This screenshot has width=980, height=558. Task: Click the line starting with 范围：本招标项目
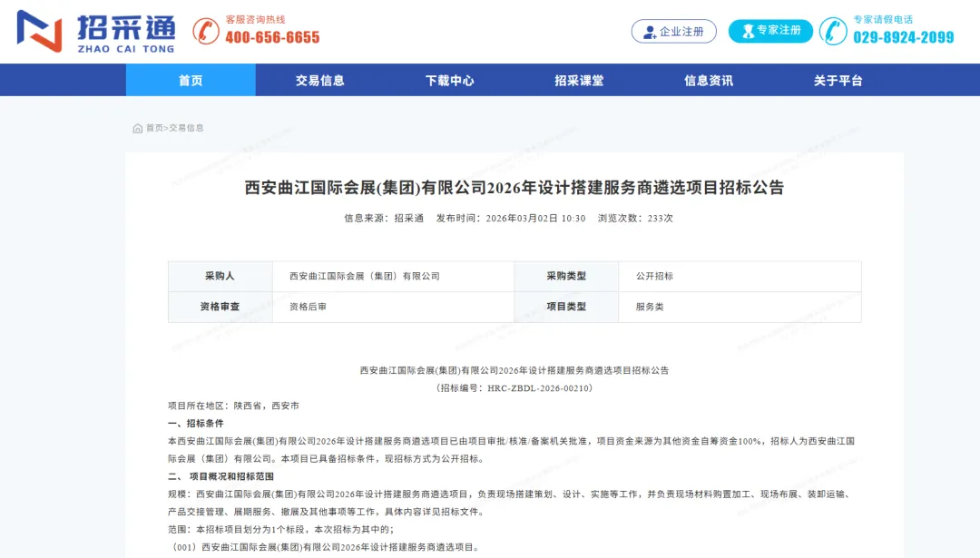[x=280, y=529]
